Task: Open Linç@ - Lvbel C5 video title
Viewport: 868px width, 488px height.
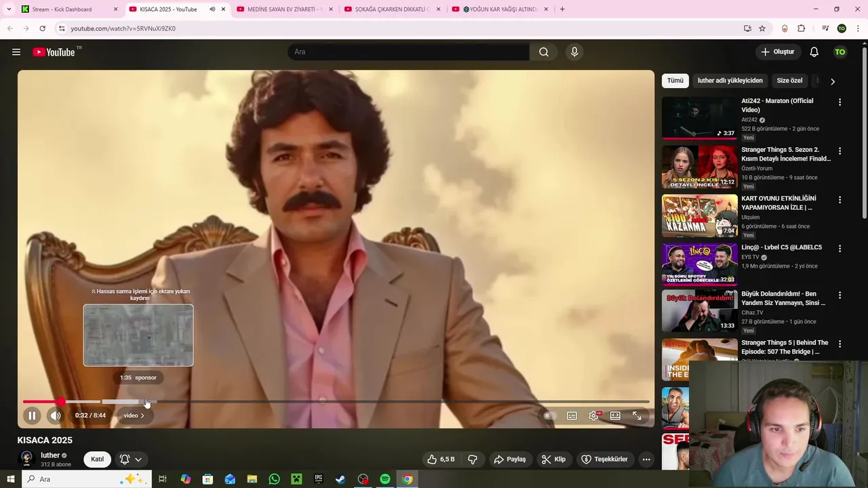Action: [782, 247]
